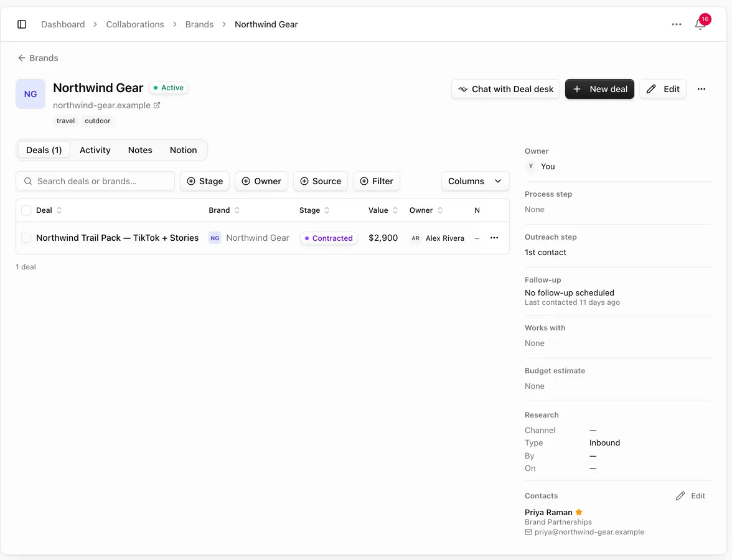Click the star next to Priya Raman

pyautogui.click(x=579, y=512)
